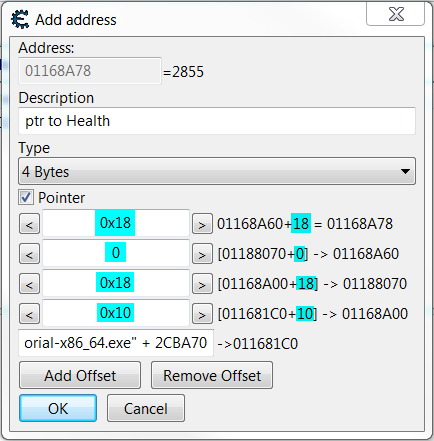The width and height of the screenshot is (434, 441).
Task: Click the Cheat Engine logo icon
Action: [20, 19]
